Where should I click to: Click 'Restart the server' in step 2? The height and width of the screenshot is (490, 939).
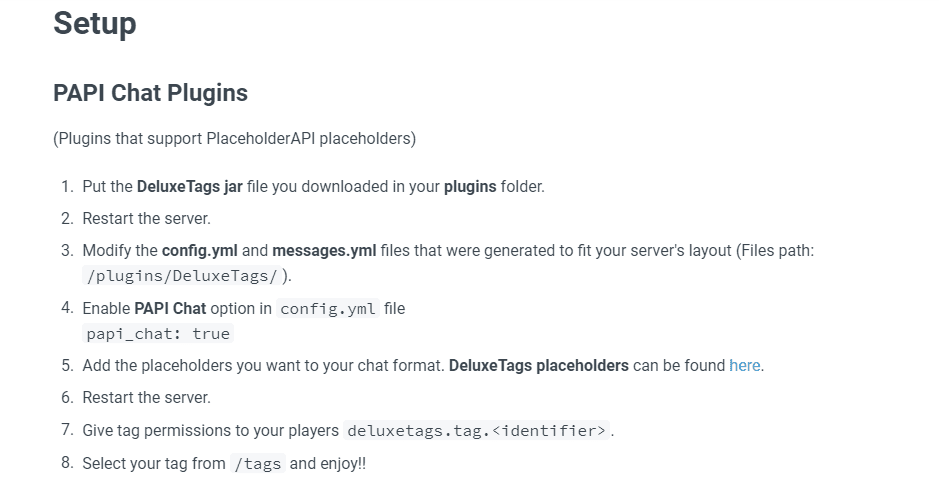tap(146, 218)
